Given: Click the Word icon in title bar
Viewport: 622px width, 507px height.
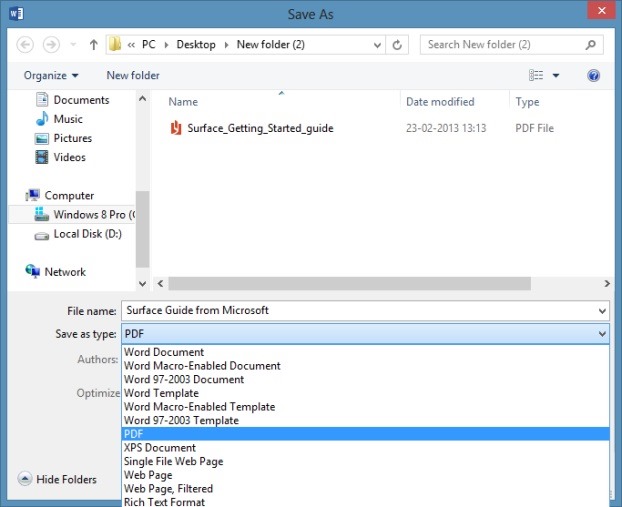Looking at the screenshot, I should 16,14.
